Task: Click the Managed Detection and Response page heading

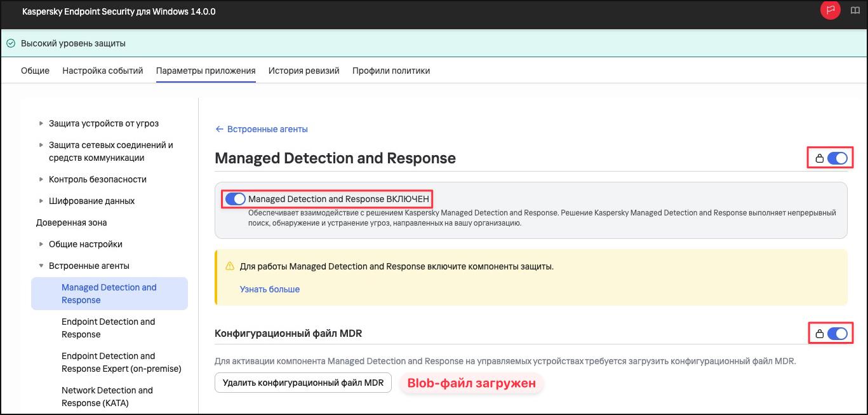Action: pos(335,158)
